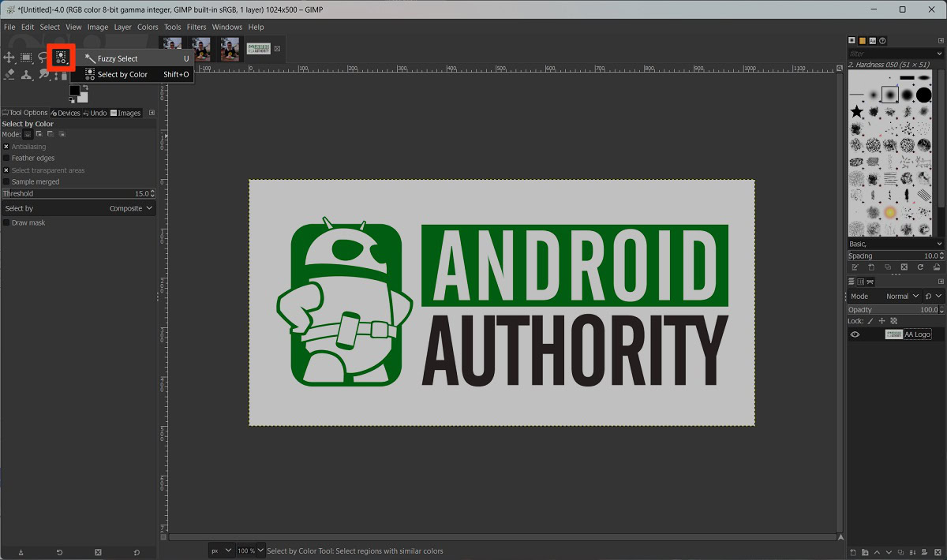
Task: Select the Rectangle Select tool
Action: click(27, 58)
